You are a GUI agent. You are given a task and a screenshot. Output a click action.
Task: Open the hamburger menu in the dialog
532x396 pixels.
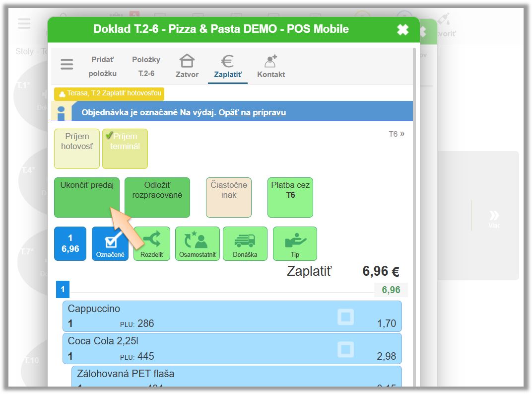67,64
